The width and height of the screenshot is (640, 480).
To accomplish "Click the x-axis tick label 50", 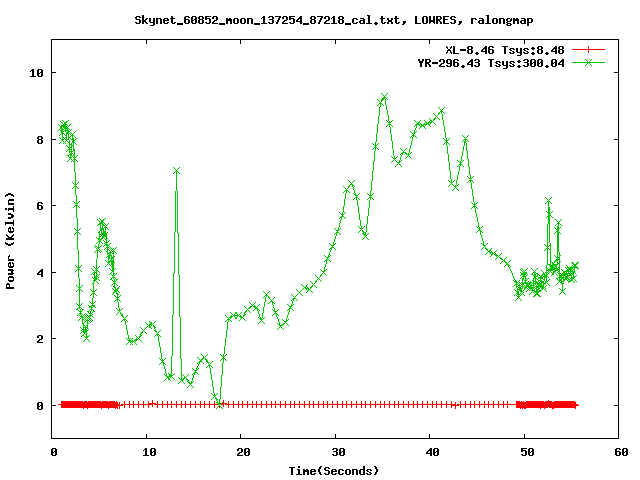I will click(527, 452).
